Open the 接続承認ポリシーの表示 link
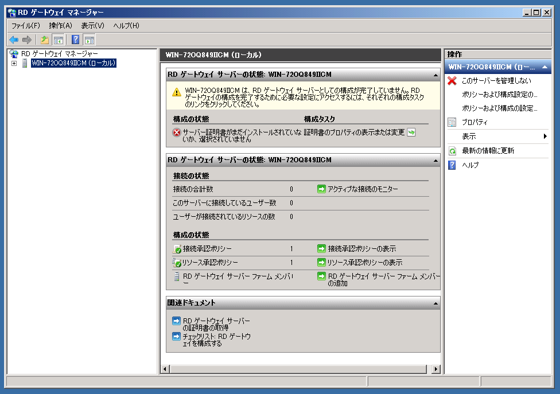This screenshot has height=394, width=560. [x=361, y=249]
